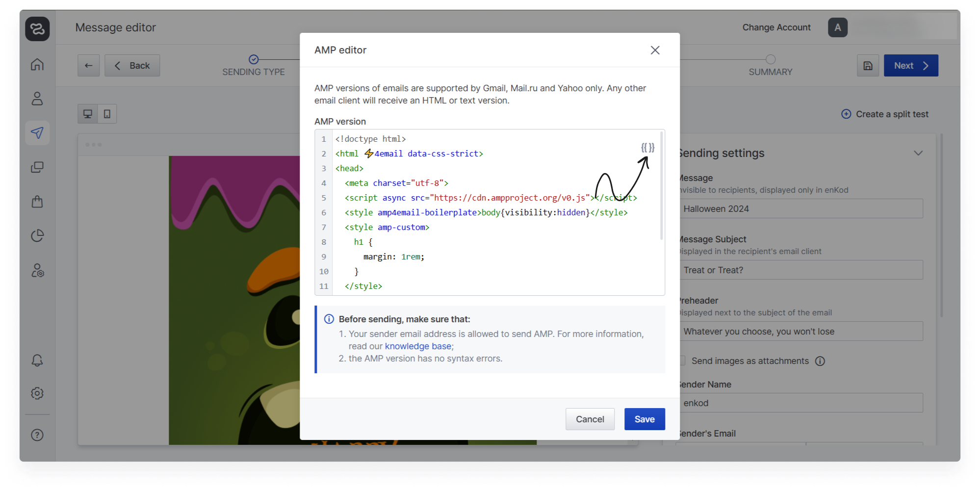The width and height of the screenshot is (980, 491).
Task: Open the knowledge base link
Action: coord(418,346)
